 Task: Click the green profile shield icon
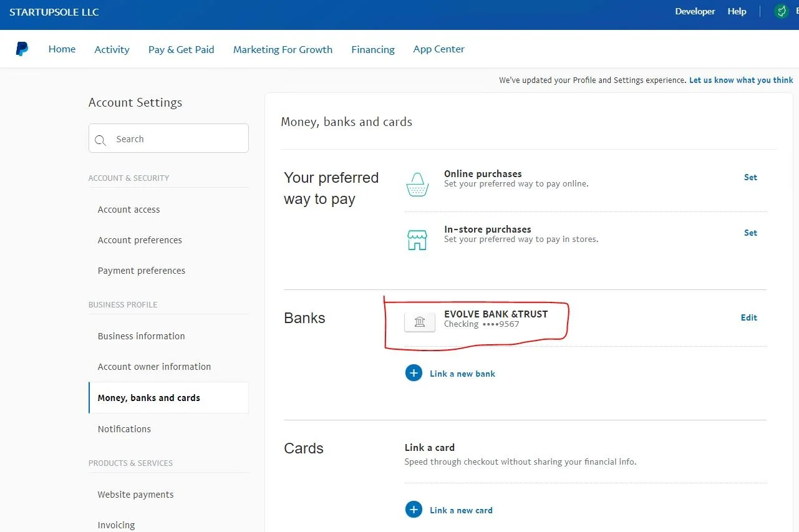coord(781,11)
